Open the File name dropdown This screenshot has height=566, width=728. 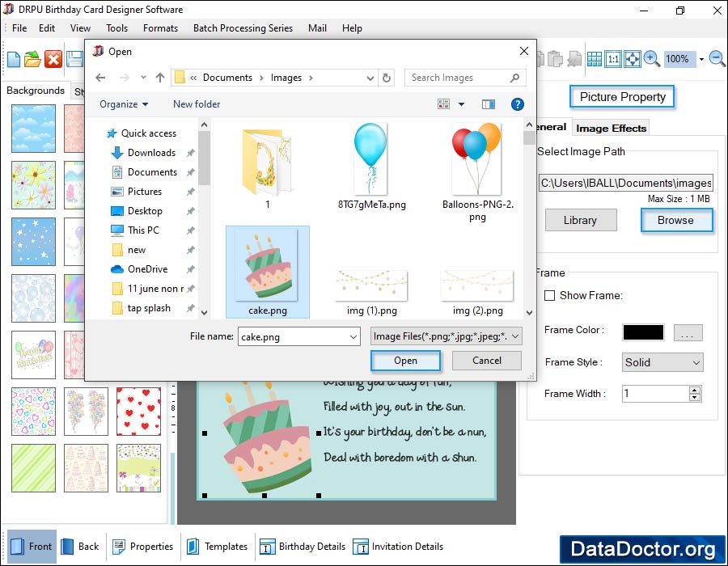(x=353, y=337)
